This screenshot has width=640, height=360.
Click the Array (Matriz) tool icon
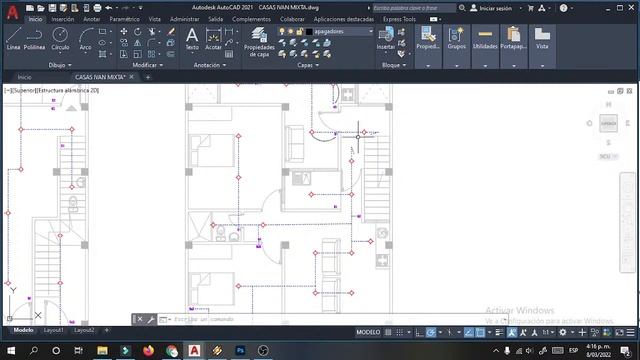tap(151, 54)
